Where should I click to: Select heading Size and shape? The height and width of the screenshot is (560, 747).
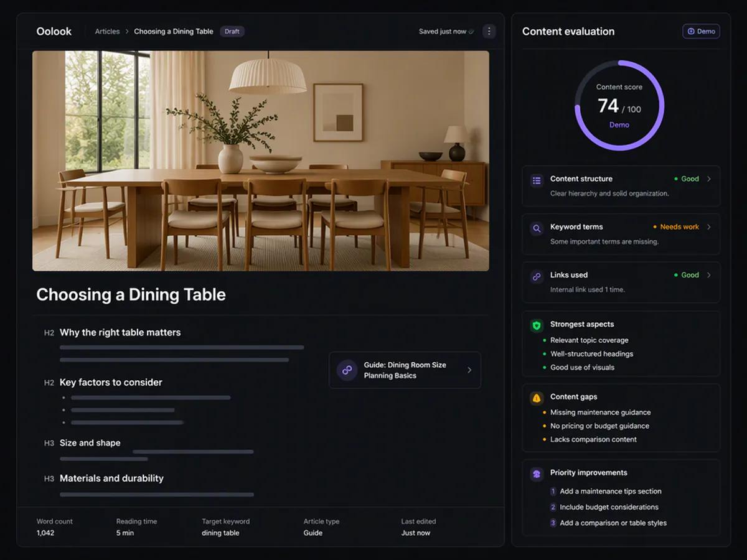90,443
